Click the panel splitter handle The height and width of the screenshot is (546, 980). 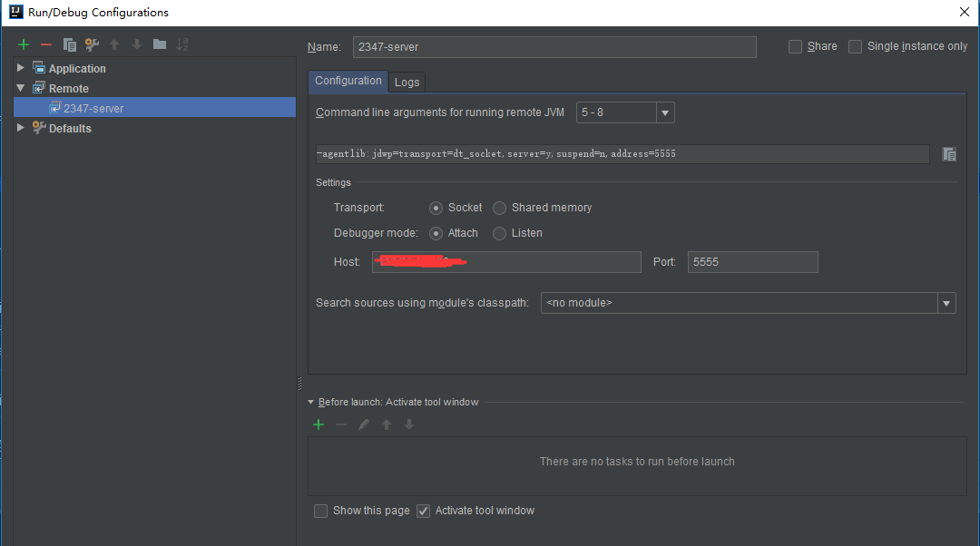(300, 384)
